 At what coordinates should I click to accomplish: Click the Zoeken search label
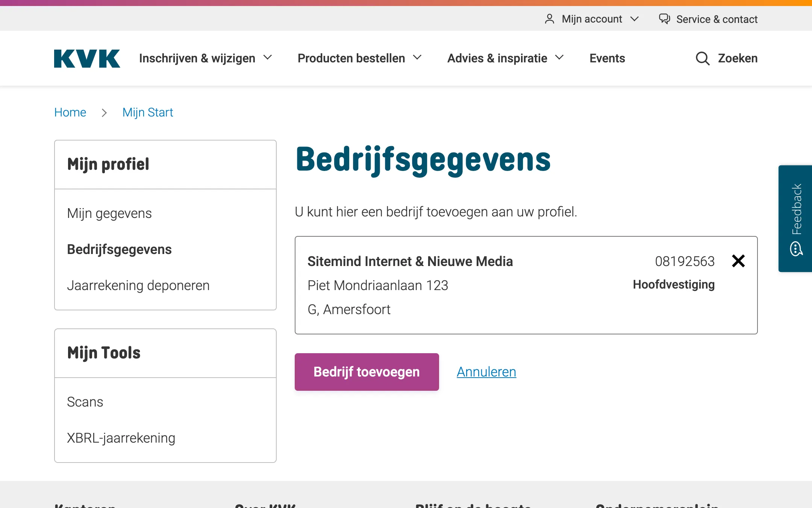(x=738, y=58)
